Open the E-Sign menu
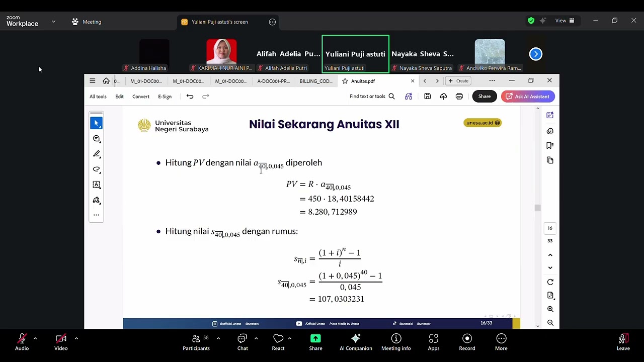 (x=165, y=97)
